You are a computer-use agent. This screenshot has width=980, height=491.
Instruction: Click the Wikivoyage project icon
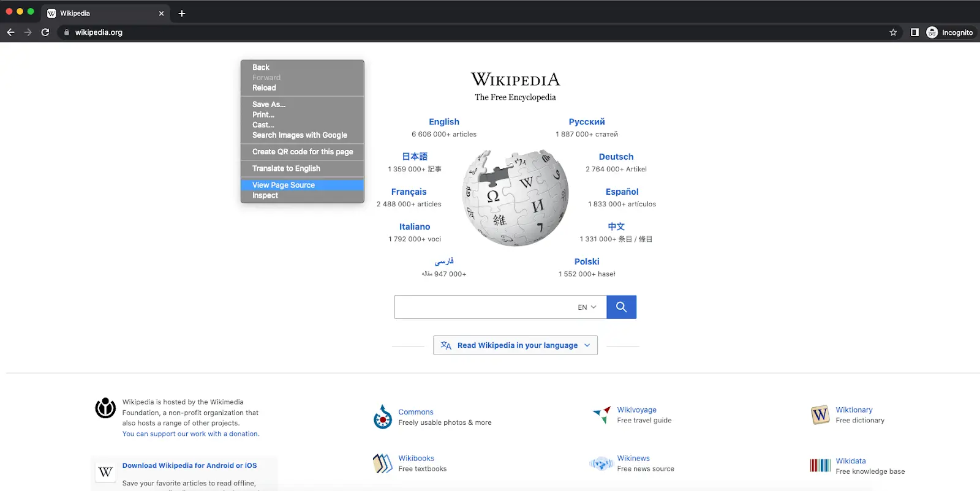point(601,414)
